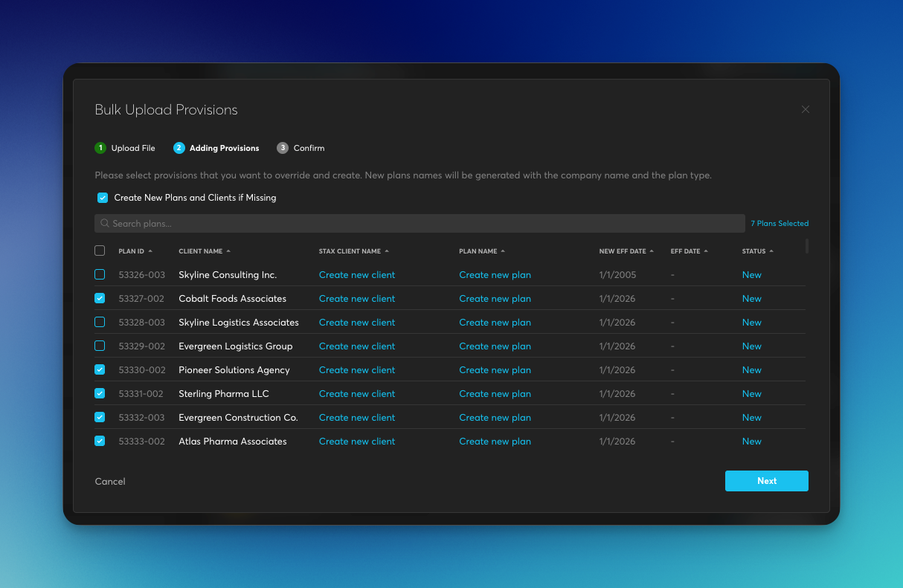Create new plan for Sterling Pharma LLC

(495, 394)
